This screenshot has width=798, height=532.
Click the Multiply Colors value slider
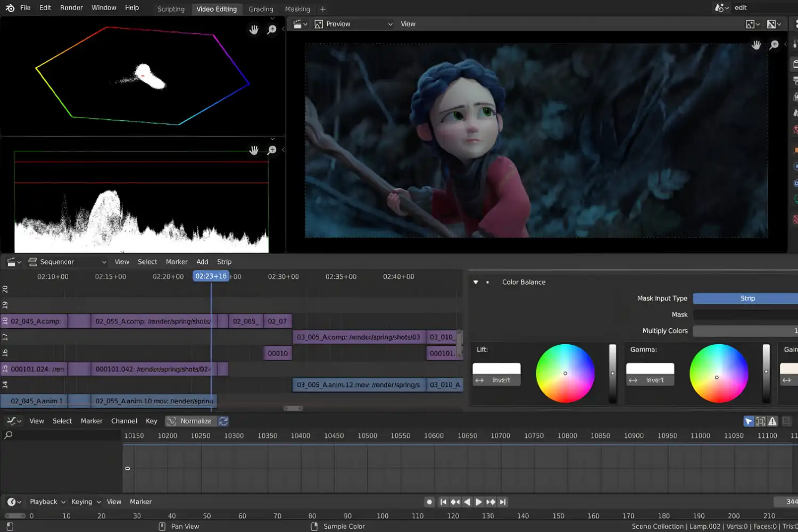[x=745, y=331]
